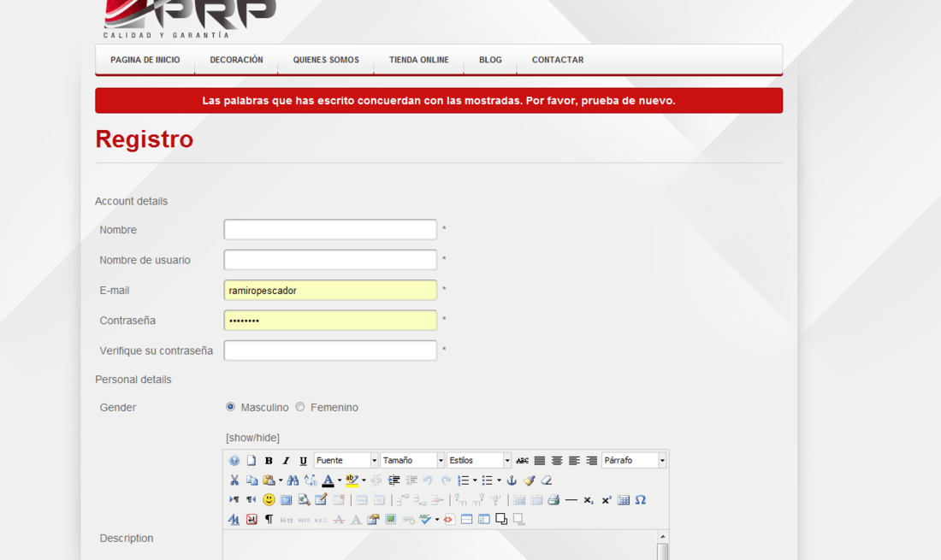Select the Masculino gender option
Screen dimensions: 941x560
[230, 406]
